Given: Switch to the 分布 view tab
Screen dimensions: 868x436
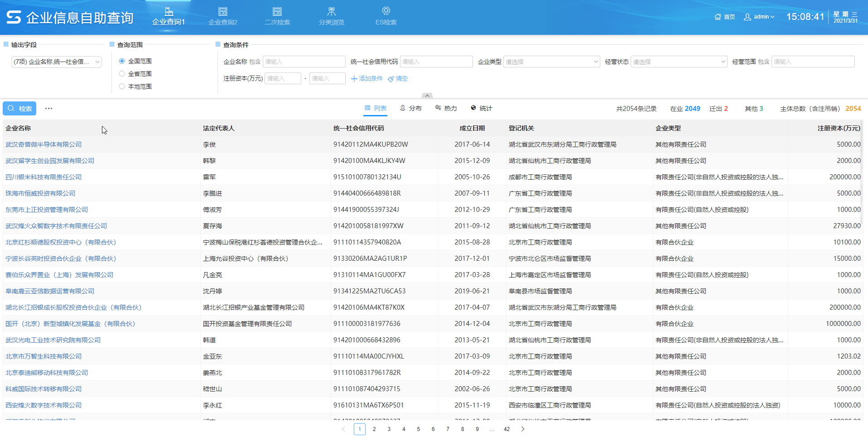Looking at the screenshot, I should 410,108.
